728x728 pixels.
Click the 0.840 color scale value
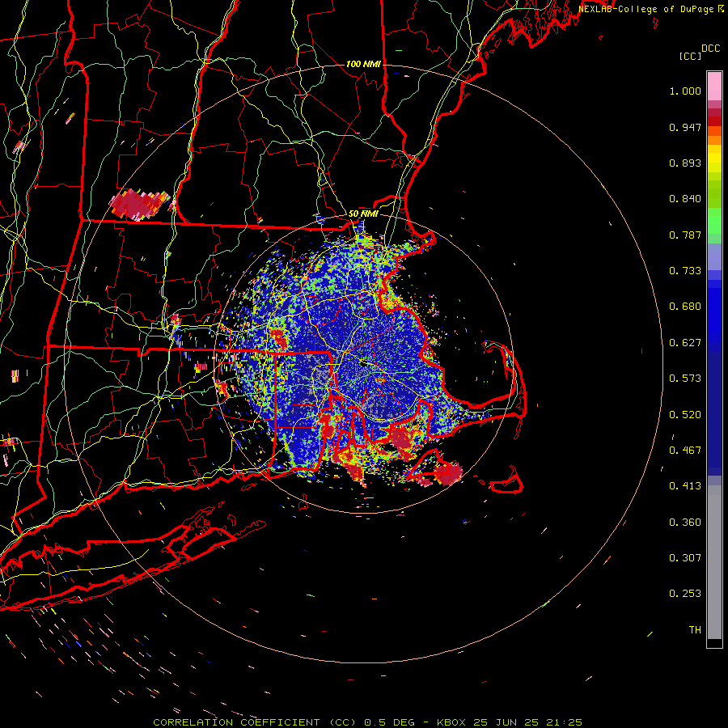685,199
